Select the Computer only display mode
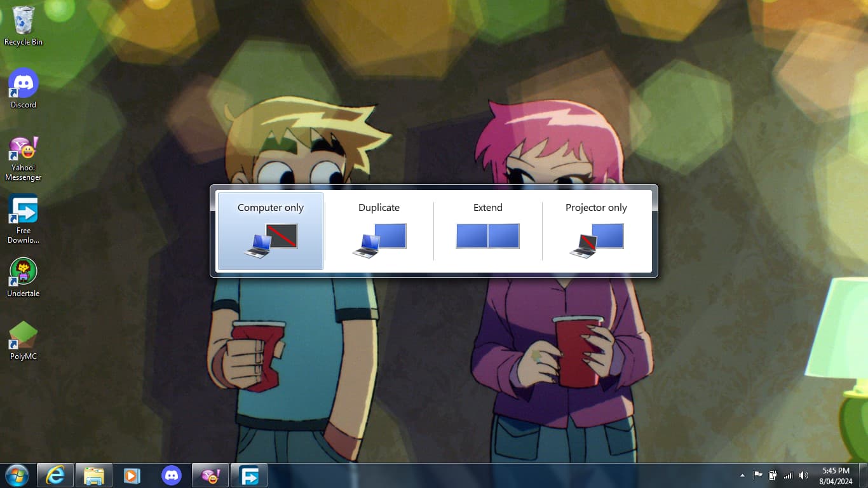868x488 pixels. pos(271,231)
